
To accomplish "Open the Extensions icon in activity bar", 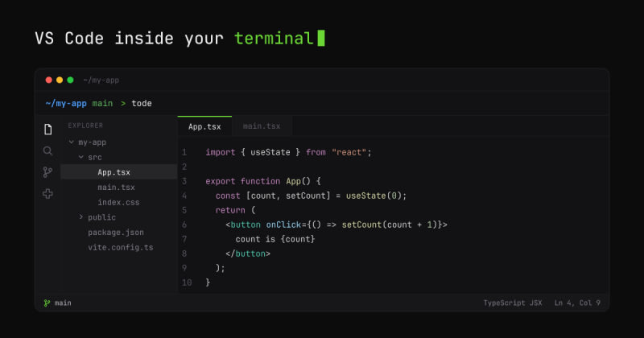I will (x=47, y=193).
